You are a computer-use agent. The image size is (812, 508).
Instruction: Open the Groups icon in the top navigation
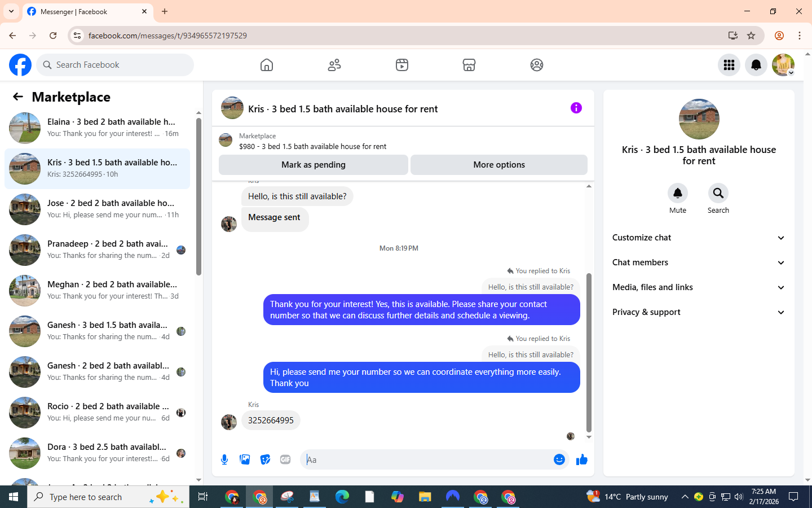pos(537,65)
